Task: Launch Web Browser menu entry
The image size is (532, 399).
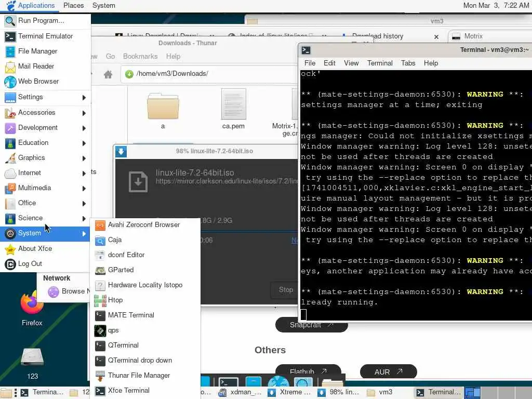Action: click(46, 82)
